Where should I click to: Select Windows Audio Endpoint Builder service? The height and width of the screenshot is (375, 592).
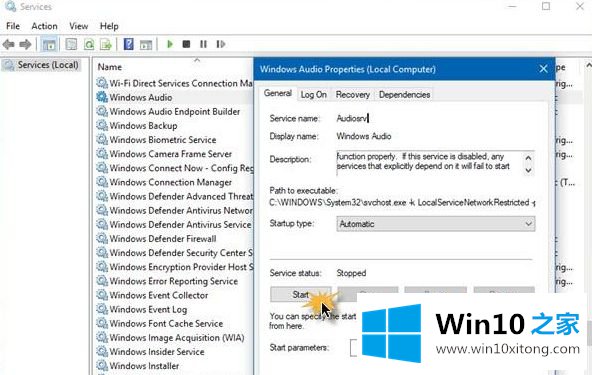click(x=174, y=112)
